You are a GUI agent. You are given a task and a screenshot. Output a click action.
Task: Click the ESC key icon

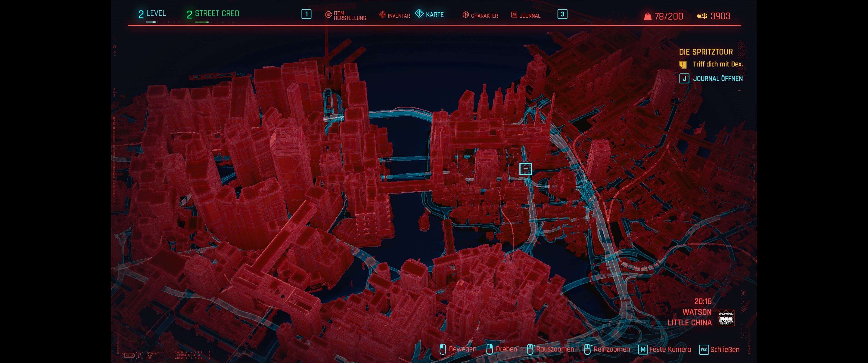(x=704, y=350)
